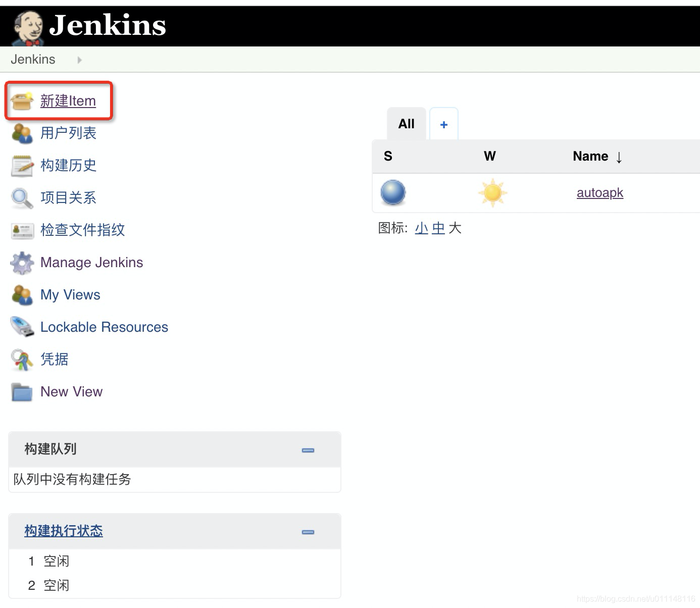
Task: Click the 新建Item box icon
Action: [x=22, y=101]
